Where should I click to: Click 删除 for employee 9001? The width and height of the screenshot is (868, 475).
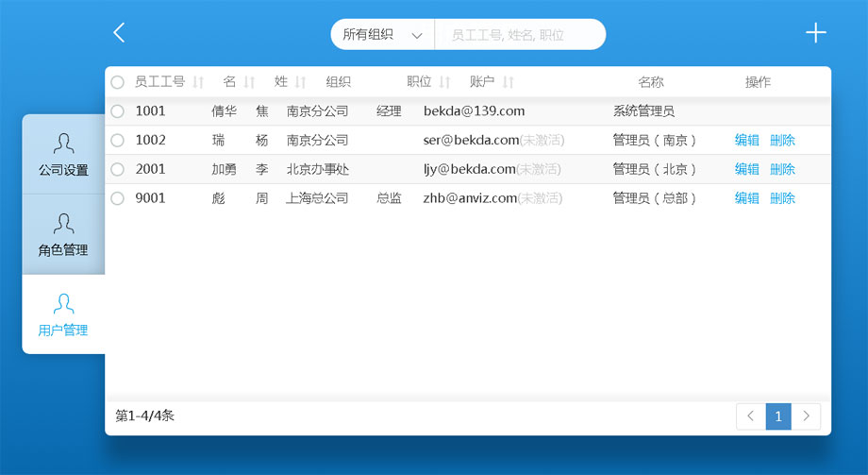tap(782, 198)
